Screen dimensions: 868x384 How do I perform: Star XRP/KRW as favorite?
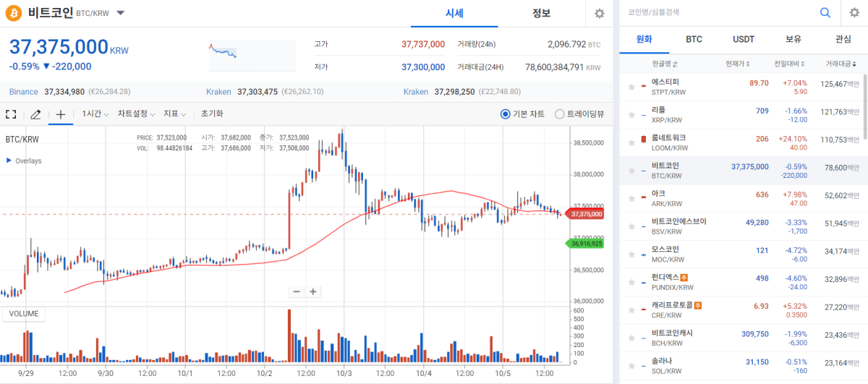(631, 114)
